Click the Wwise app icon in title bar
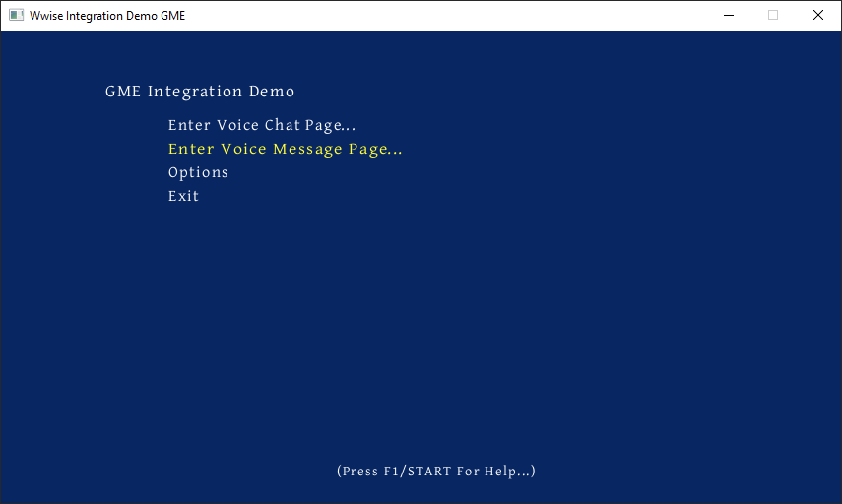This screenshot has width=842, height=504. (16, 15)
